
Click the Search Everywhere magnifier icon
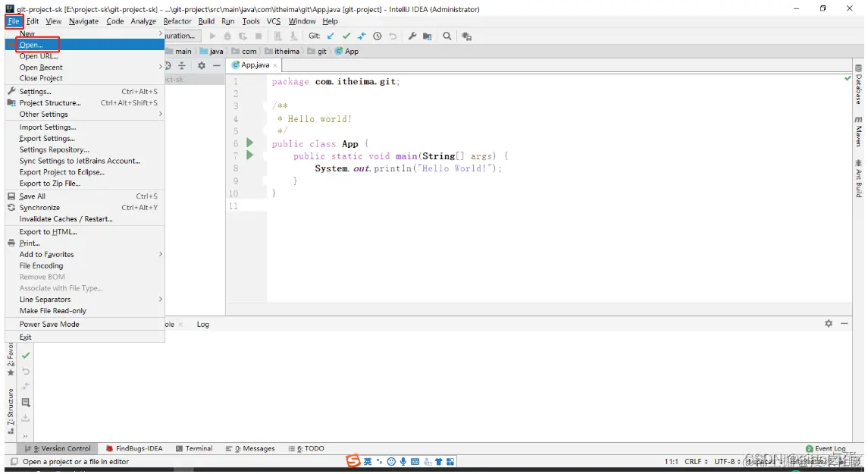447,36
